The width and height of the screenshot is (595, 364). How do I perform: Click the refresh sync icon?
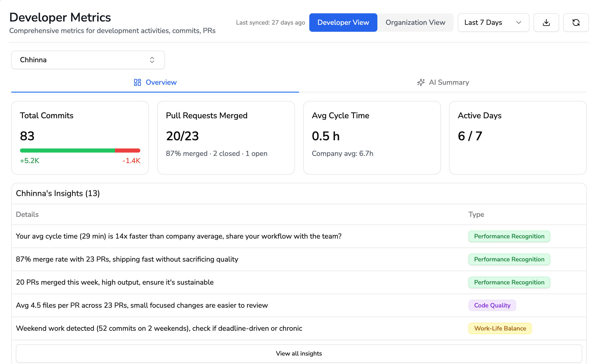coord(576,23)
